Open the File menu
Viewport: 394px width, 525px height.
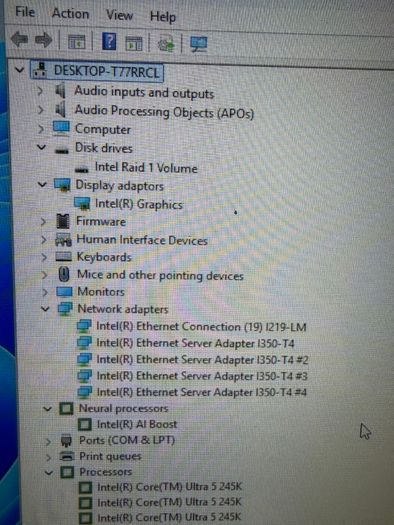25,12
